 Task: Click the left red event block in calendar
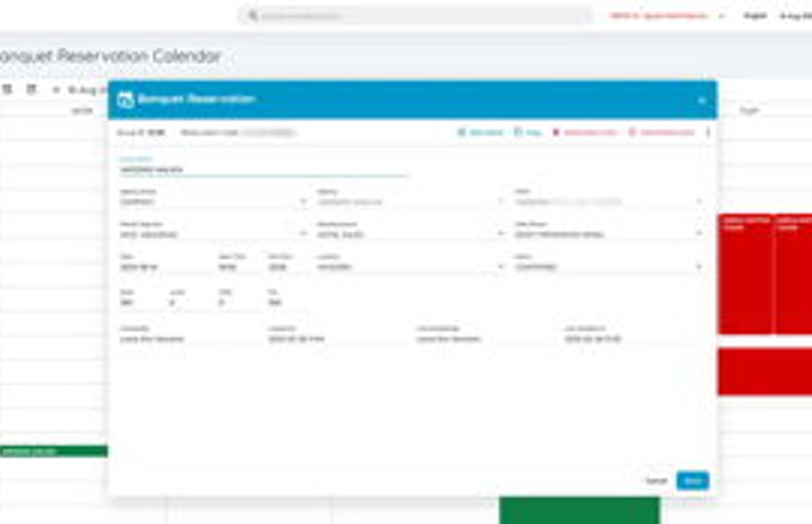(746, 274)
